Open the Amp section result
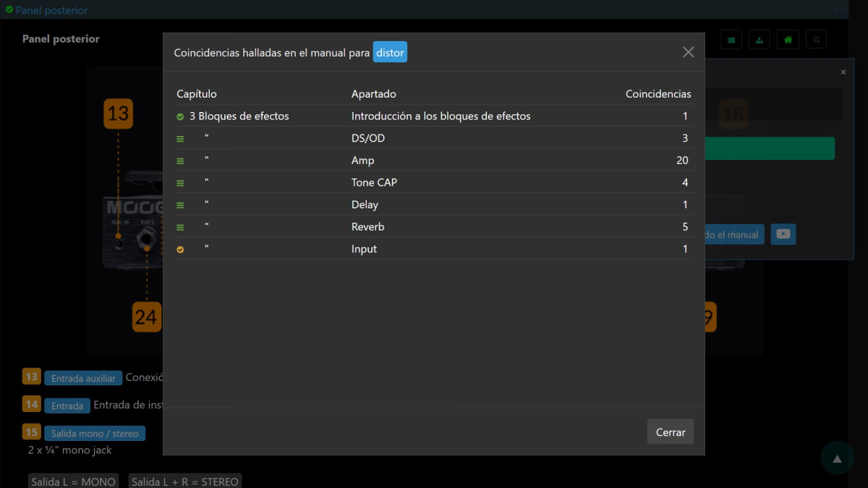Viewport: 868px width, 488px height. click(x=362, y=160)
